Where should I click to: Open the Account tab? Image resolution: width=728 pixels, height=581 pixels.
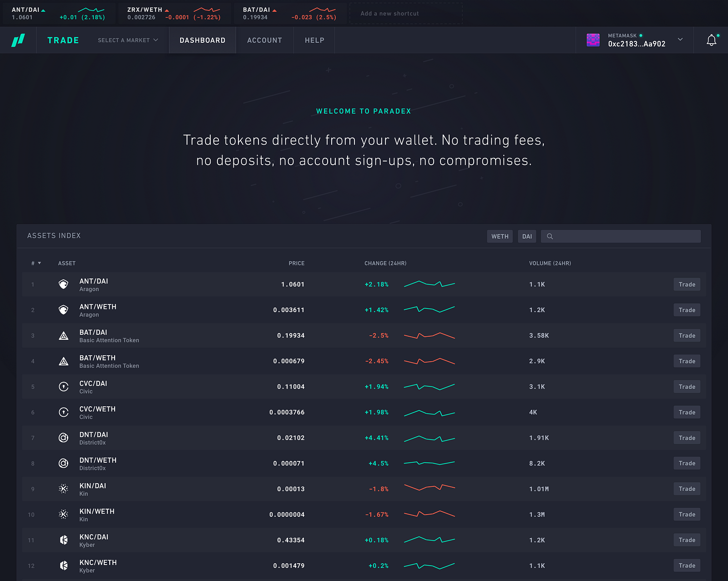click(264, 40)
